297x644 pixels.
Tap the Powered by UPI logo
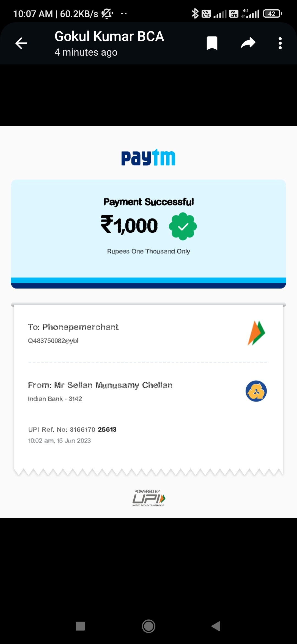(148, 498)
